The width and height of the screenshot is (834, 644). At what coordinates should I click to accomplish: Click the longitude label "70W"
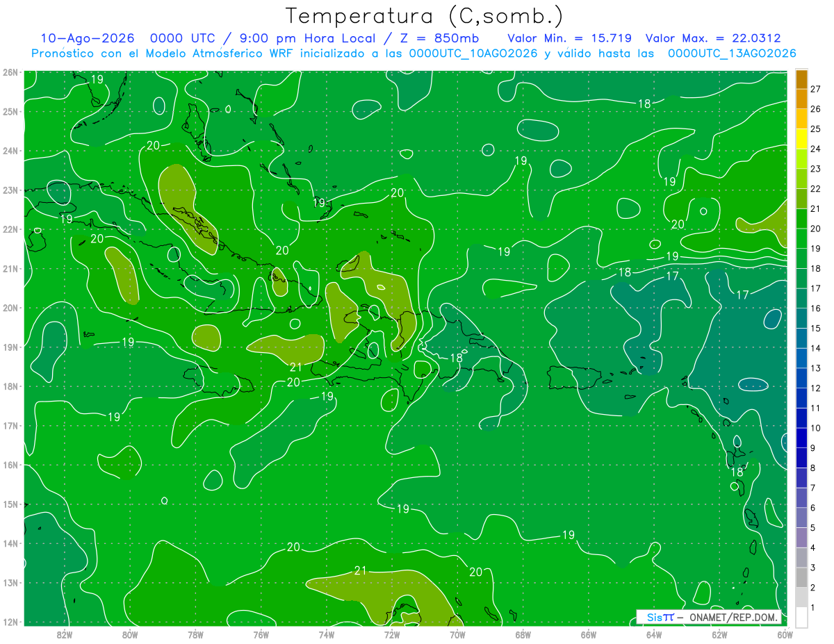[x=457, y=634]
